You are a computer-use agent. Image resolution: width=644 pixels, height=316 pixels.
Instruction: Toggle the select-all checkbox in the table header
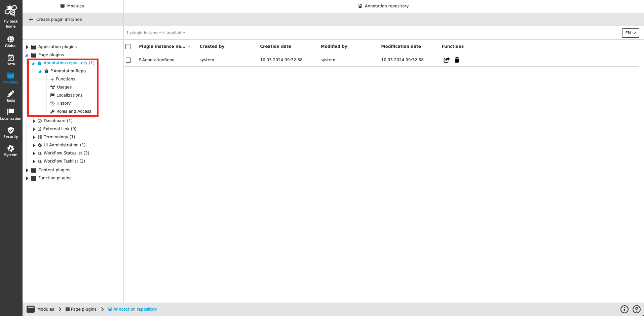(x=128, y=46)
